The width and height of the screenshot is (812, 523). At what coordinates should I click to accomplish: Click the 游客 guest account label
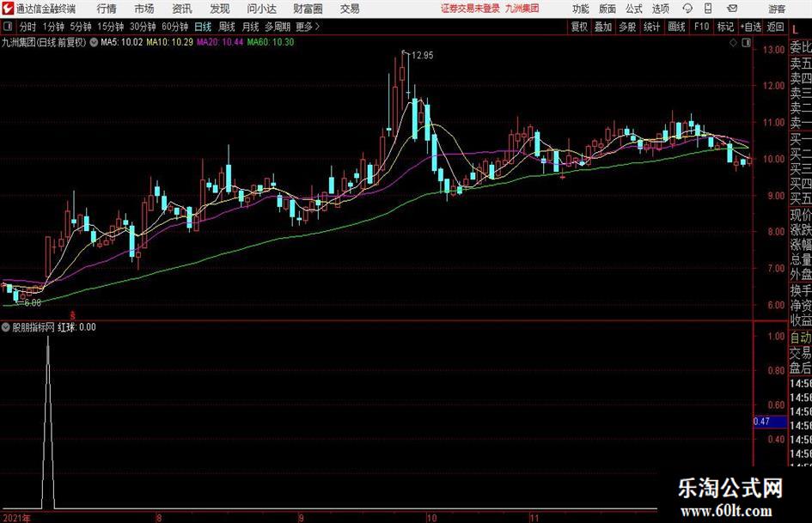click(x=776, y=9)
